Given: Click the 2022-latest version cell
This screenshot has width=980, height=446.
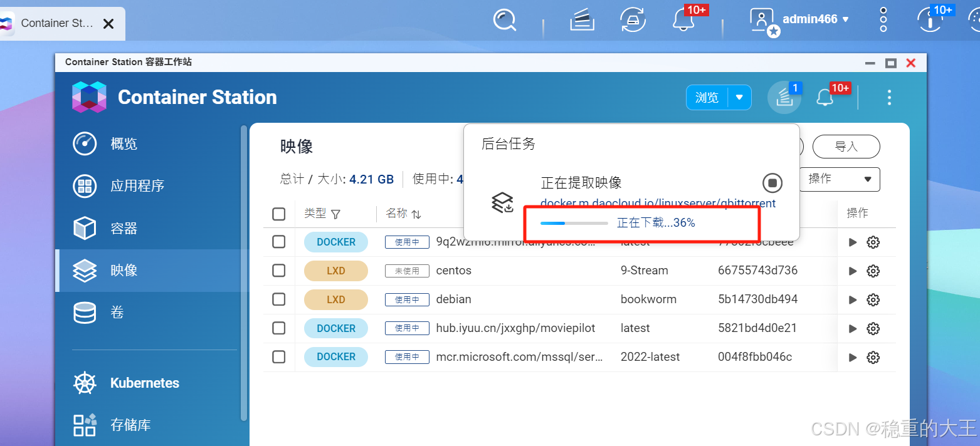Looking at the screenshot, I should pos(650,357).
